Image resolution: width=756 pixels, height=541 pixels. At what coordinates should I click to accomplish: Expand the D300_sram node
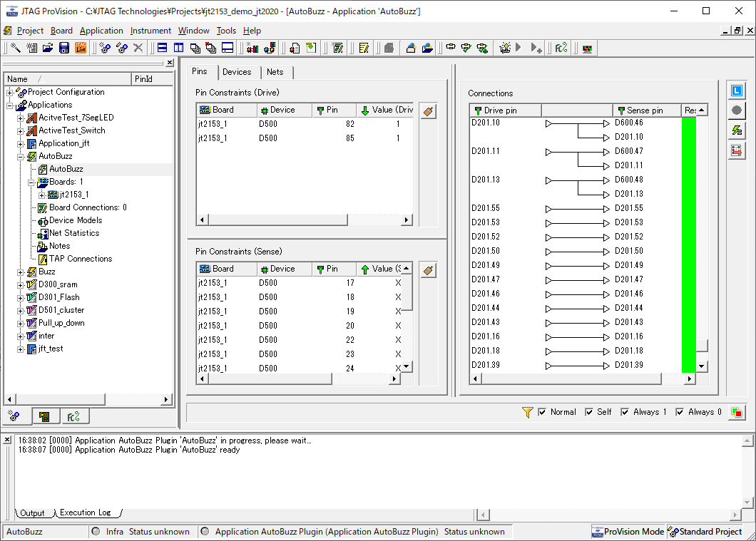click(x=20, y=284)
